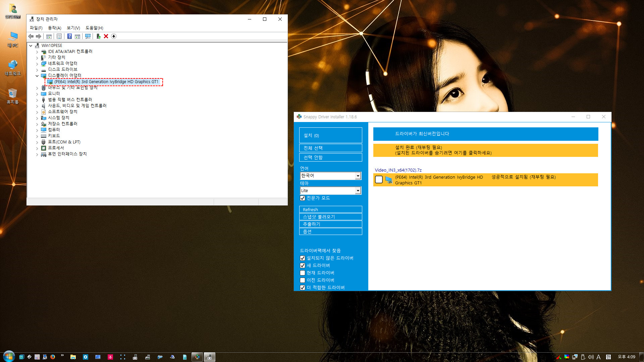Click the Snappy Driver Installer taskbar button
Screen dimensions: 644x362
point(197,357)
